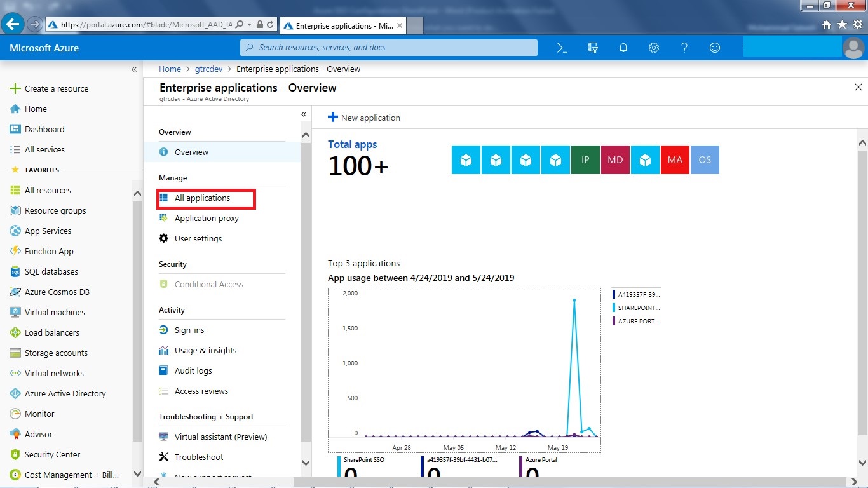Open User settings under Manage
This screenshot has width=868, height=488.
[198, 238]
